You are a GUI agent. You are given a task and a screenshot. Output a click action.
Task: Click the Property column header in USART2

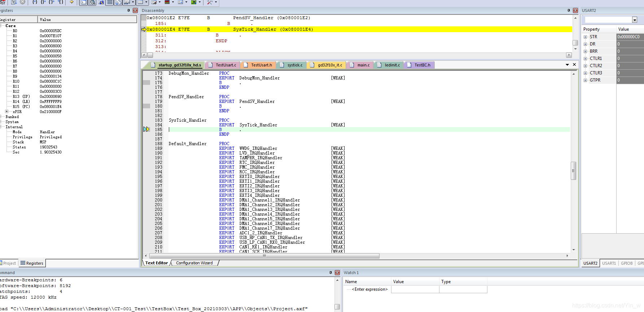(x=599, y=29)
